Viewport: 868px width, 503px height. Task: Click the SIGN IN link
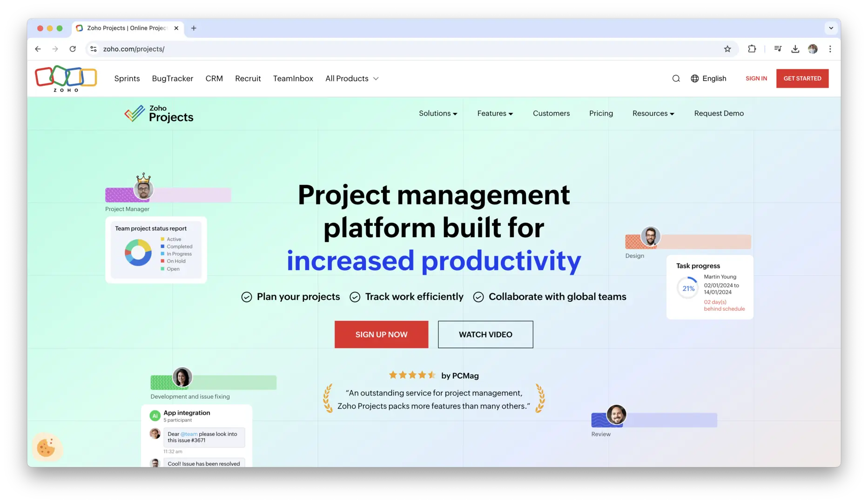(x=756, y=78)
